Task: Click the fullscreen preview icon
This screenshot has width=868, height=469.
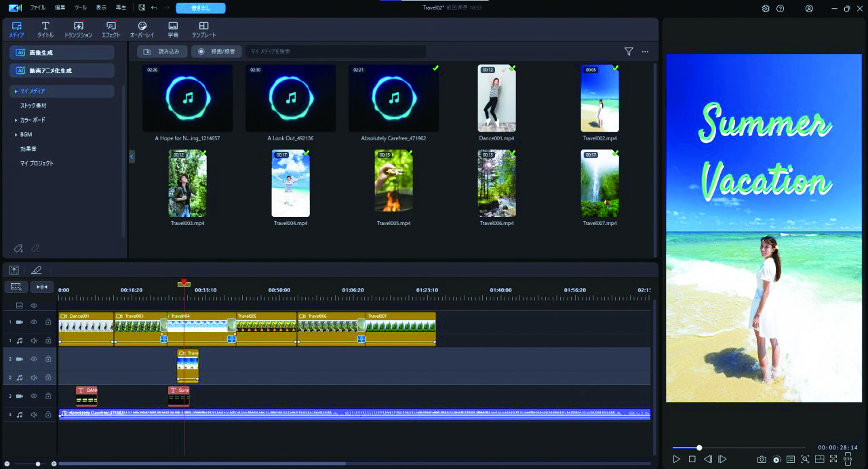Action: [833, 460]
